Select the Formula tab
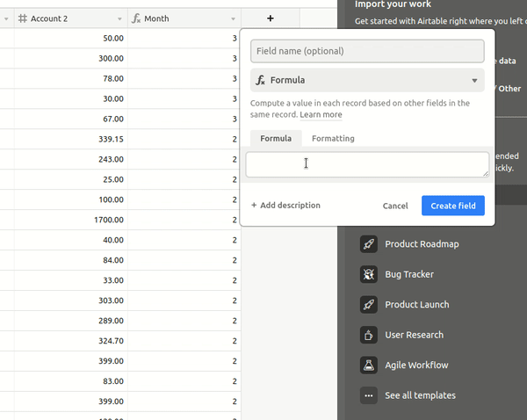This screenshot has height=420, width=527. [x=276, y=138]
